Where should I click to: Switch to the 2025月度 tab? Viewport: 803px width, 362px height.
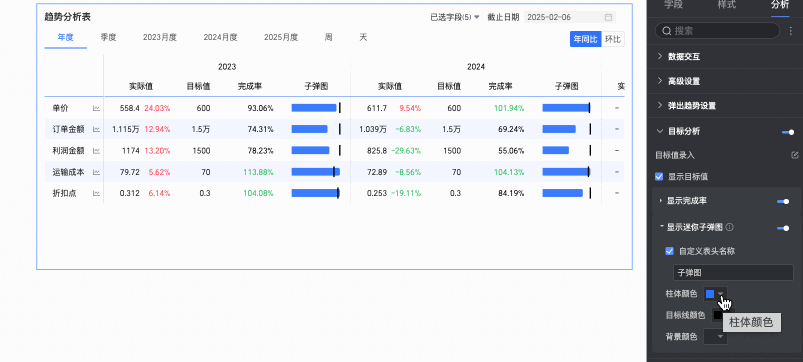pos(281,37)
